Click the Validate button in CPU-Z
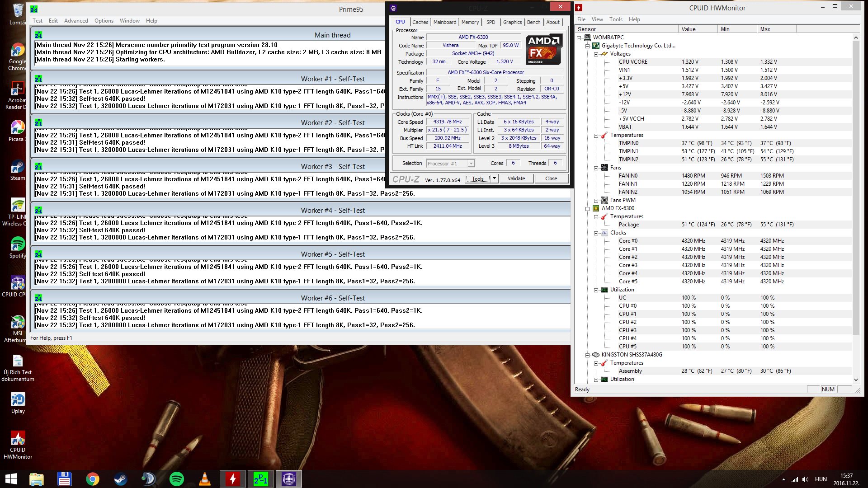 point(516,178)
